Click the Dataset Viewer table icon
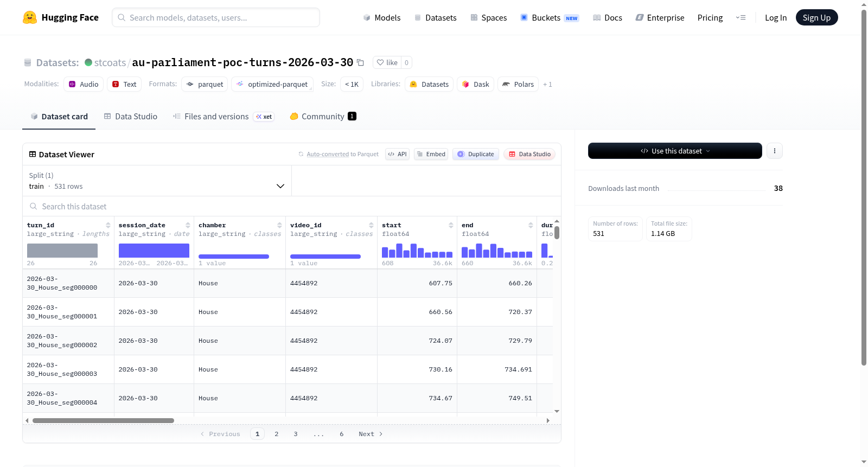The image size is (868, 467). [x=33, y=154]
